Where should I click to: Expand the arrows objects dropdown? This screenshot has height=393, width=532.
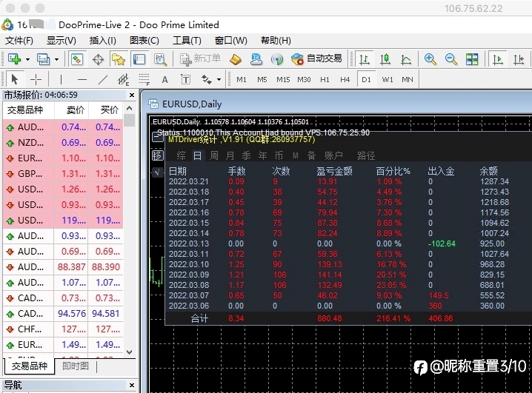coord(219,80)
